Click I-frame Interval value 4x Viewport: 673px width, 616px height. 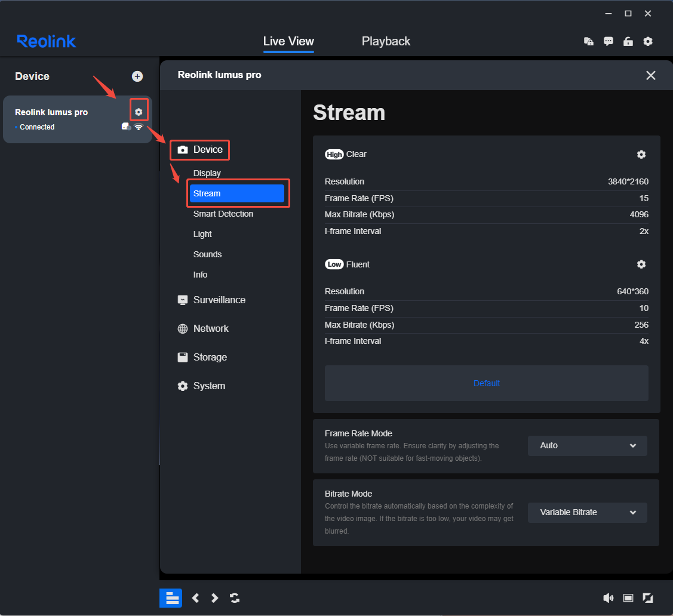click(x=644, y=341)
